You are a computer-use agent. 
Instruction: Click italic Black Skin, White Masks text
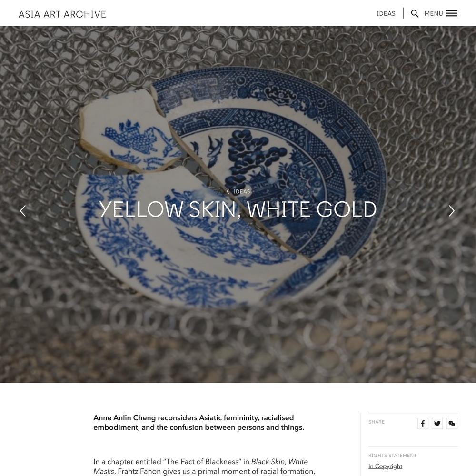[201, 466]
